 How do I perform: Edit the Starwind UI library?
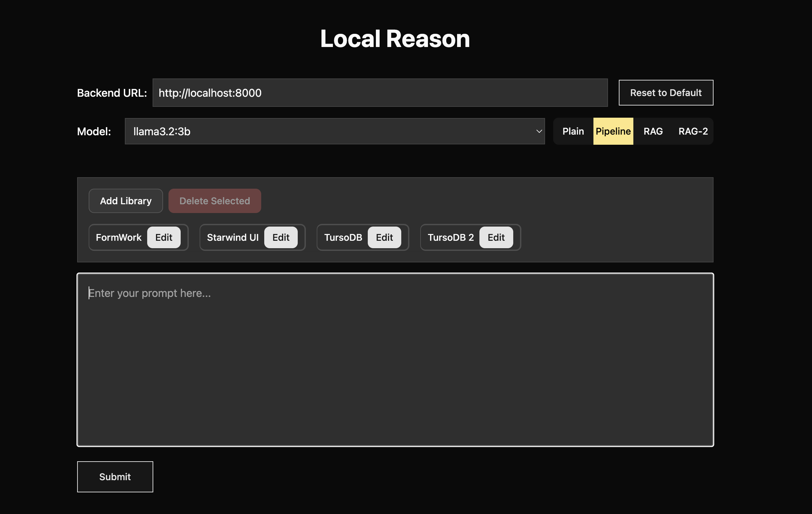[281, 237]
